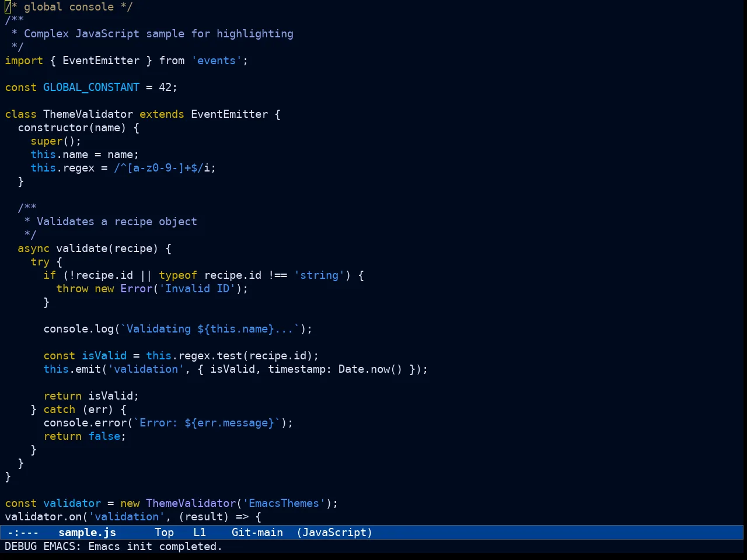This screenshot has width=747, height=560.
Task: Click the 'throw' keyword
Action: click(x=72, y=289)
